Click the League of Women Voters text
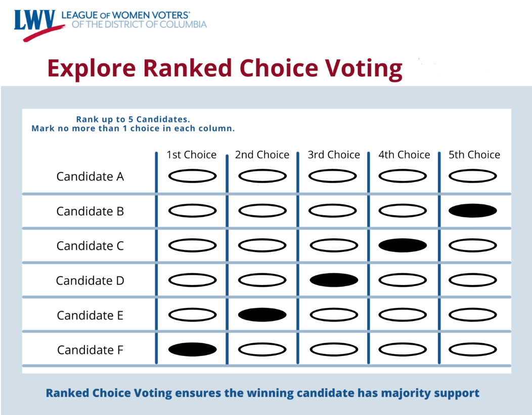The width and height of the screenshot is (532, 415). (125, 15)
